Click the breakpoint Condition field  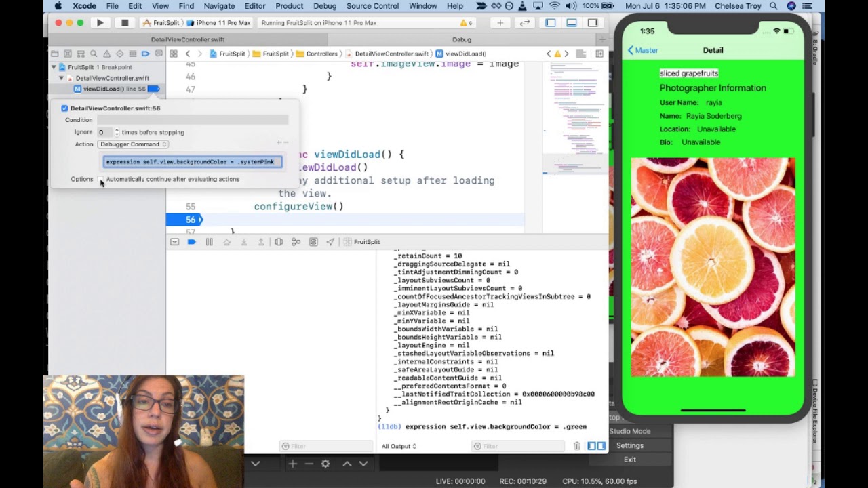(x=193, y=120)
